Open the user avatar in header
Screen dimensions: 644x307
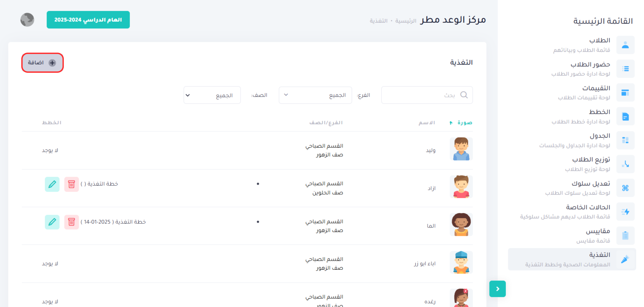pos(27,20)
